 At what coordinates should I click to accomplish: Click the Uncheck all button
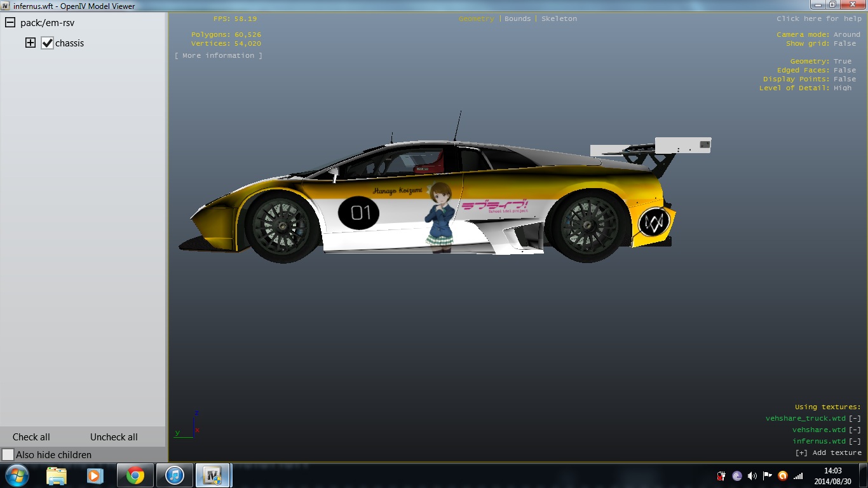(x=114, y=437)
